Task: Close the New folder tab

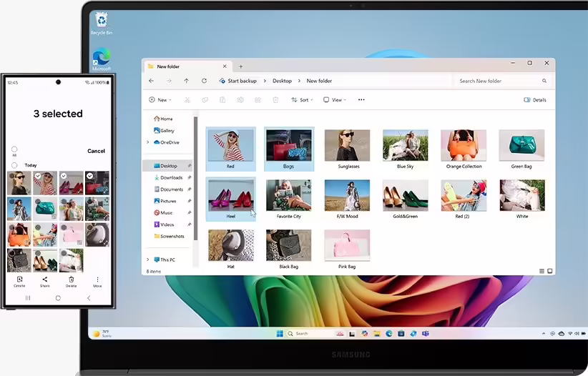Action: pos(225,66)
